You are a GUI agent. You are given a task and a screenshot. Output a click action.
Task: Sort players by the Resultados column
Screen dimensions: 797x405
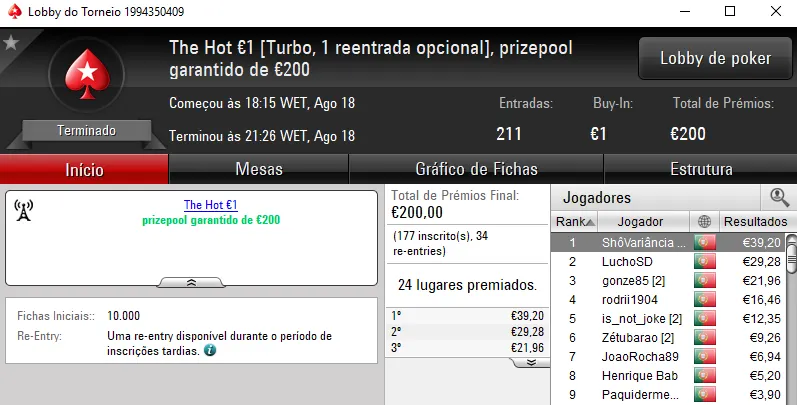click(x=754, y=221)
